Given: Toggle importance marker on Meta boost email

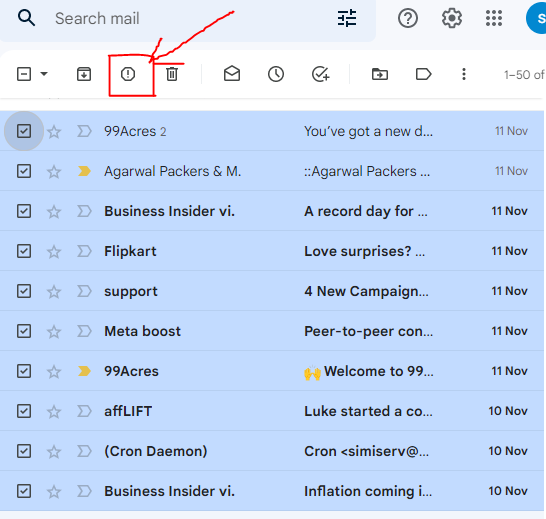Looking at the screenshot, I should click(84, 331).
